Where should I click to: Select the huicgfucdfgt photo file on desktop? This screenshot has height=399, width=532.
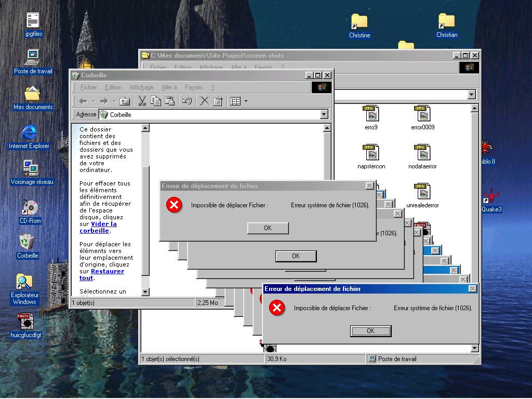(x=26, y=326)
